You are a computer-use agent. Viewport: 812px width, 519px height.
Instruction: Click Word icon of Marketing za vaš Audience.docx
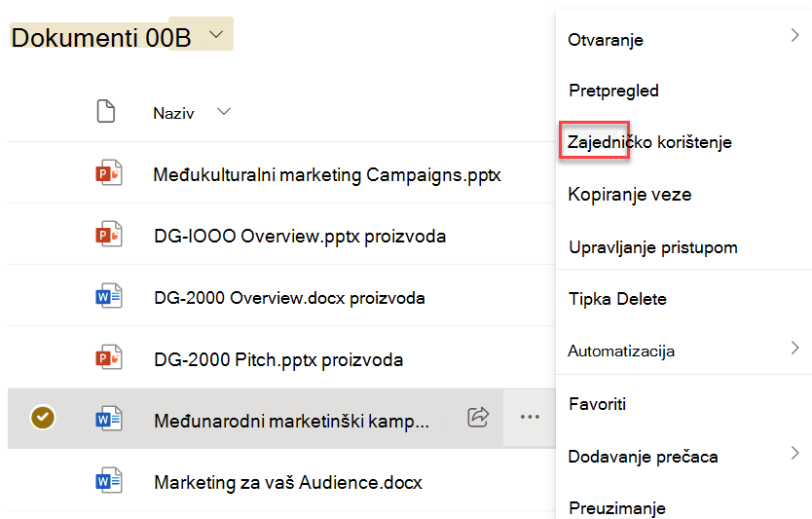[x=109, y=481]
